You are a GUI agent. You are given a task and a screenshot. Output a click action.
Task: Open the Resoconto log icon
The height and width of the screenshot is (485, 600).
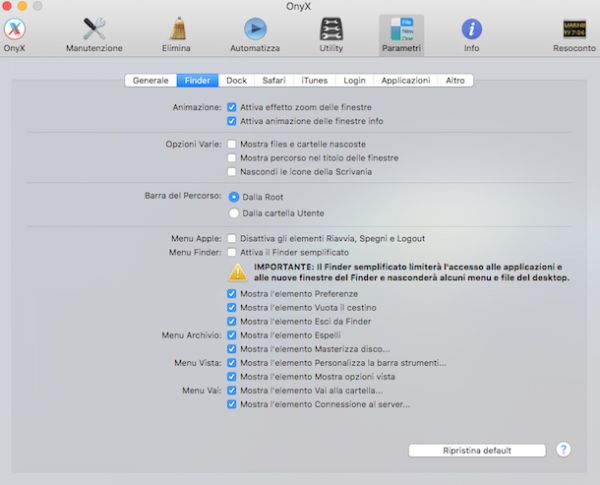pyautogui.click(x=574, y=29)
